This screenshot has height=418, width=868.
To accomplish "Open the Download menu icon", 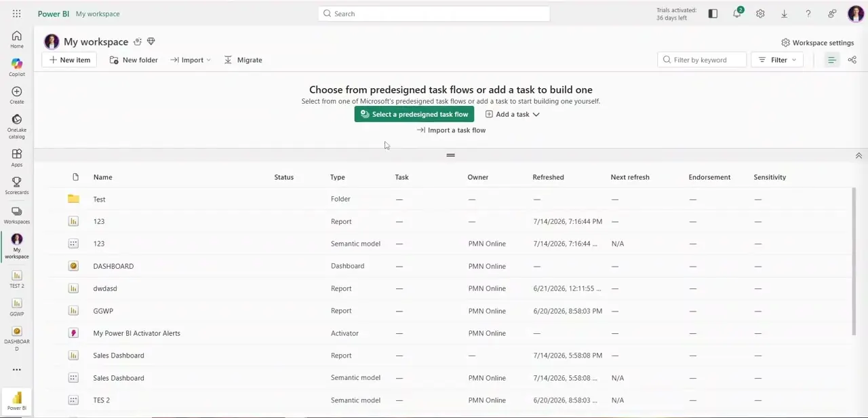I will pos(784,14).
